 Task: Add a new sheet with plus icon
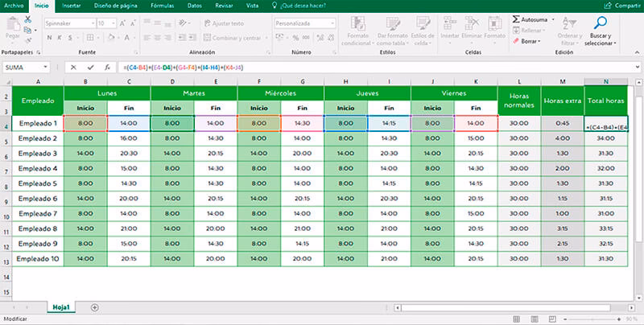tap(95, 307)
